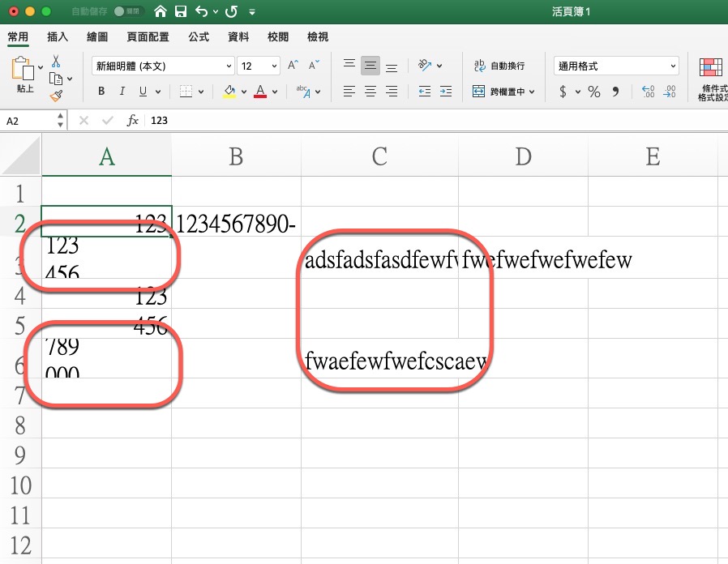Viewport: 728px width, 564px height.
Task: Expand the fill color palette arrow
Action: coord(244,92)
